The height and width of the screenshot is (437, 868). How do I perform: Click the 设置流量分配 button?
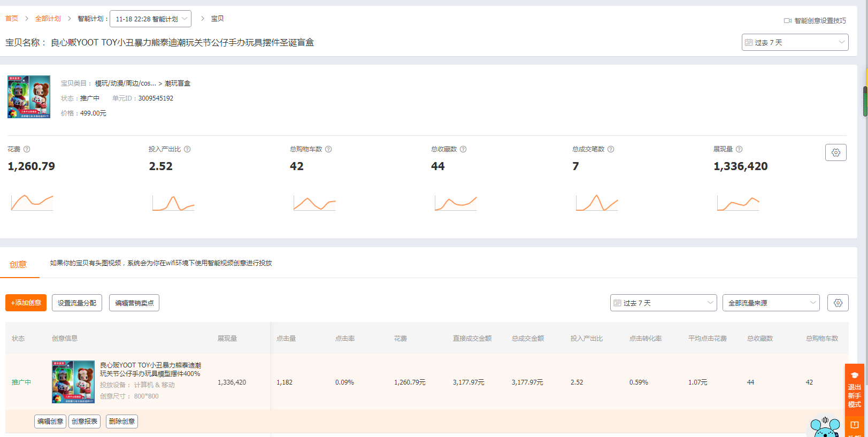click(x=77, y=303)
